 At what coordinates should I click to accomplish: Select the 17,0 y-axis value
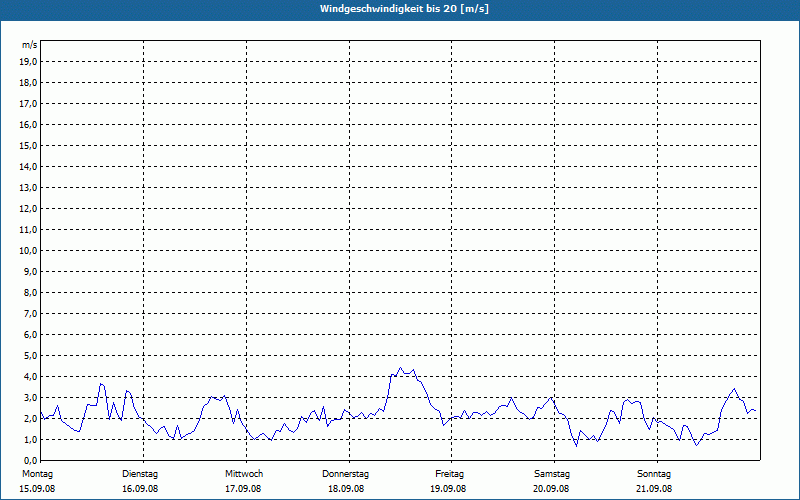pos(29,104)
